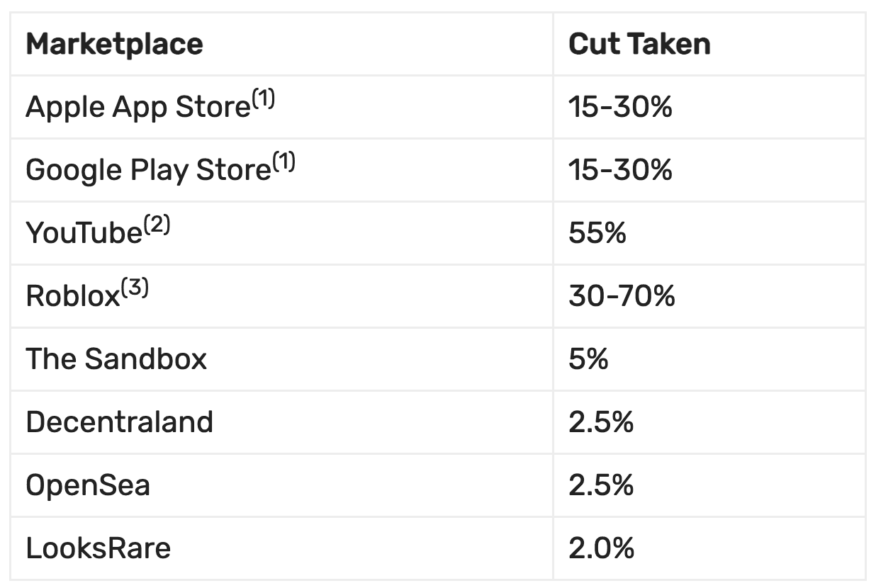Open footnote (3) next to Roblox
Viewport: 876px width, 588px height.
(135, 289)
